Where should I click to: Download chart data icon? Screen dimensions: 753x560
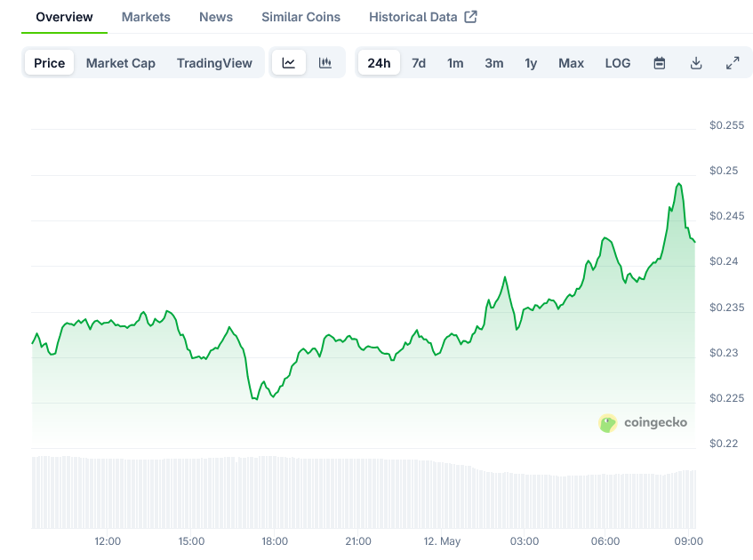coord(696,63)
